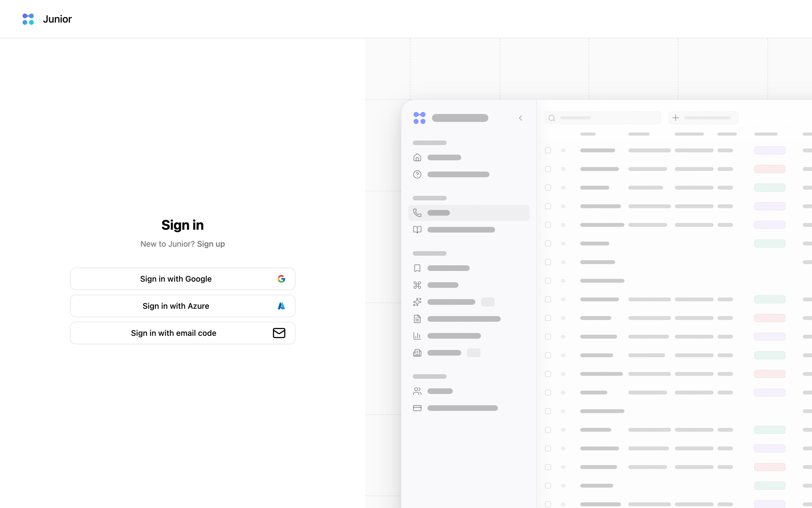This screenshot has width=812, height=508.
Task: Click the "Sign in" heading text
Action: click(182, 225)
